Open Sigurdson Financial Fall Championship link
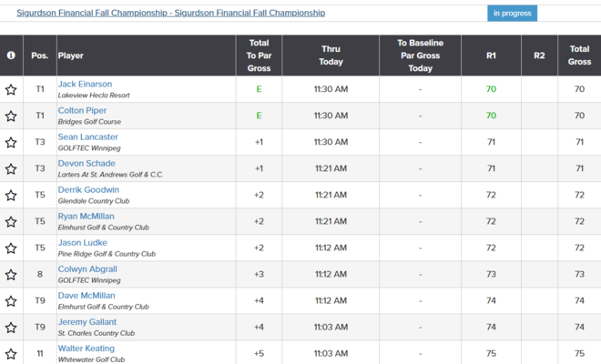601x364 pixels. click(170, 14)
